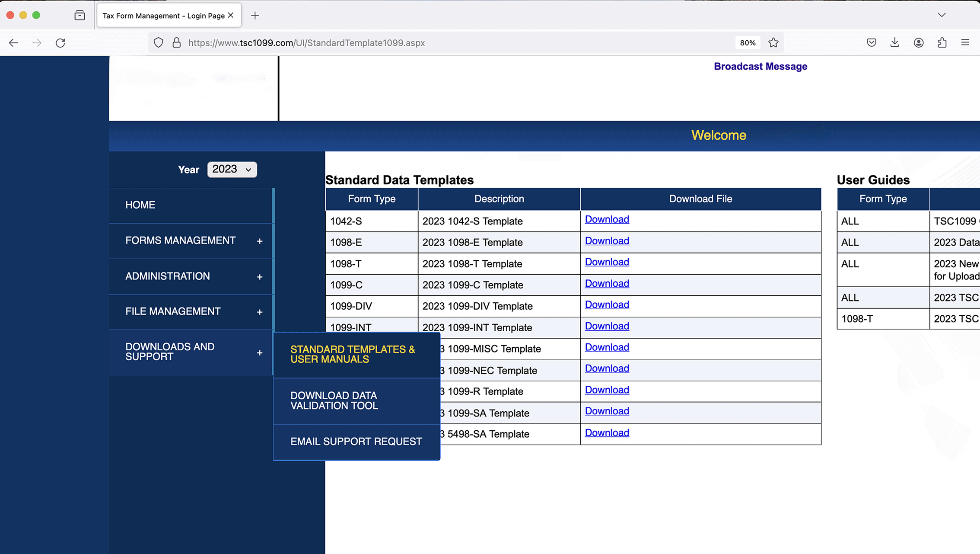Download the 1099-MISC Template
This screenshot has width=980, height=554.
607,347
